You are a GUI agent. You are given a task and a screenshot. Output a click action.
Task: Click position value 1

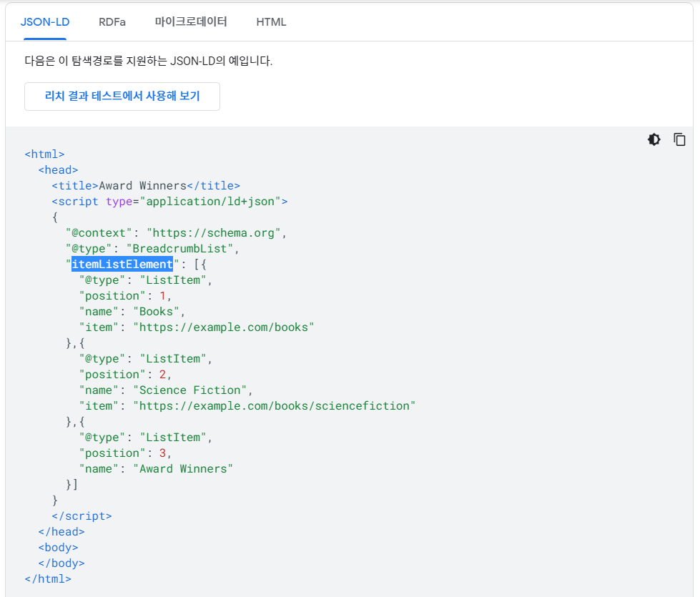click(x=162, y=296)
